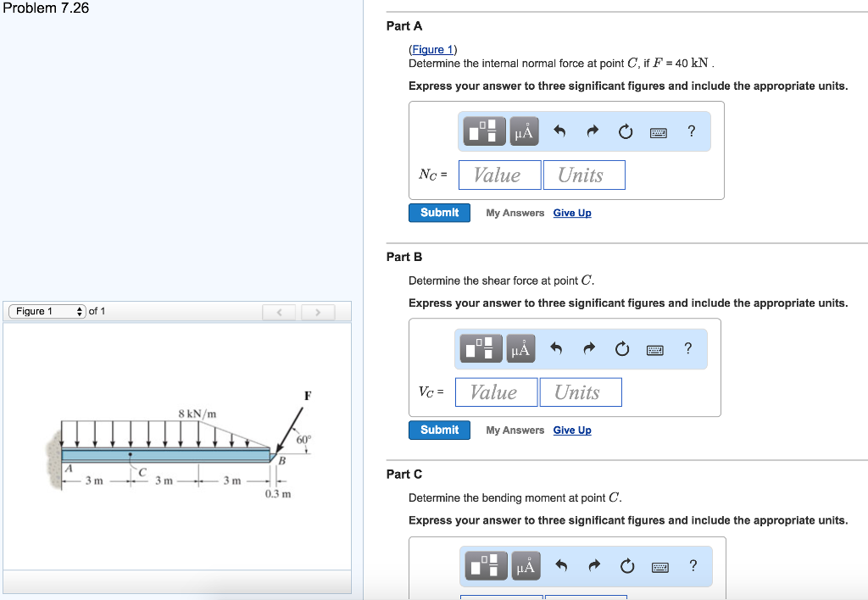Click the Value field for NC
Image resolution: width=868 pixels, height=600 pixels.
[498, 175]
